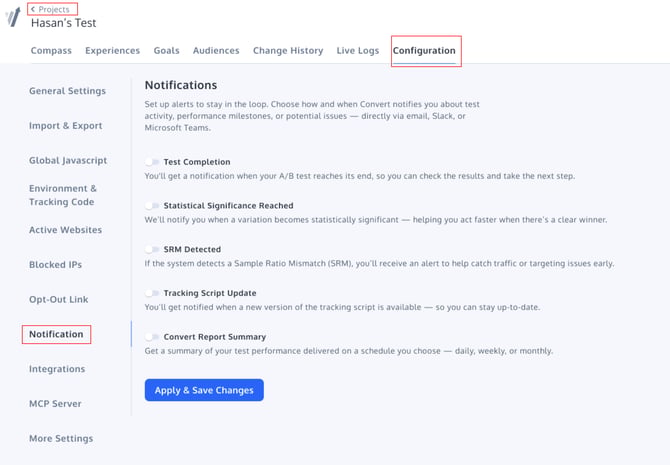Image resolution: width=670 pixels, height=465 pixels.
Task: Go to Active Websites section
Action: [x=65, y=230]
